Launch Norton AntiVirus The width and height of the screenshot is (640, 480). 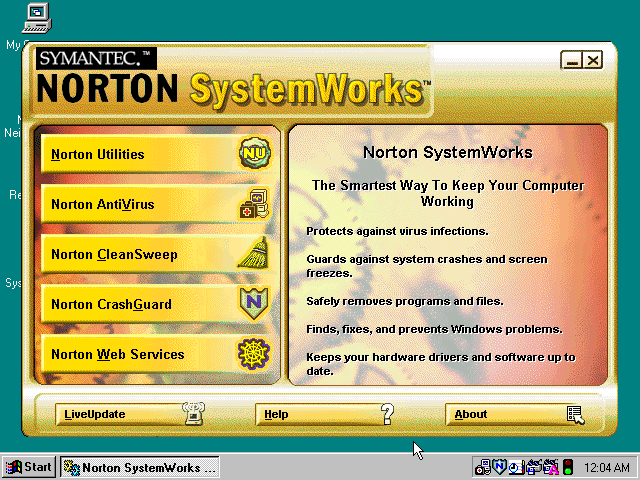pos(158,204)
